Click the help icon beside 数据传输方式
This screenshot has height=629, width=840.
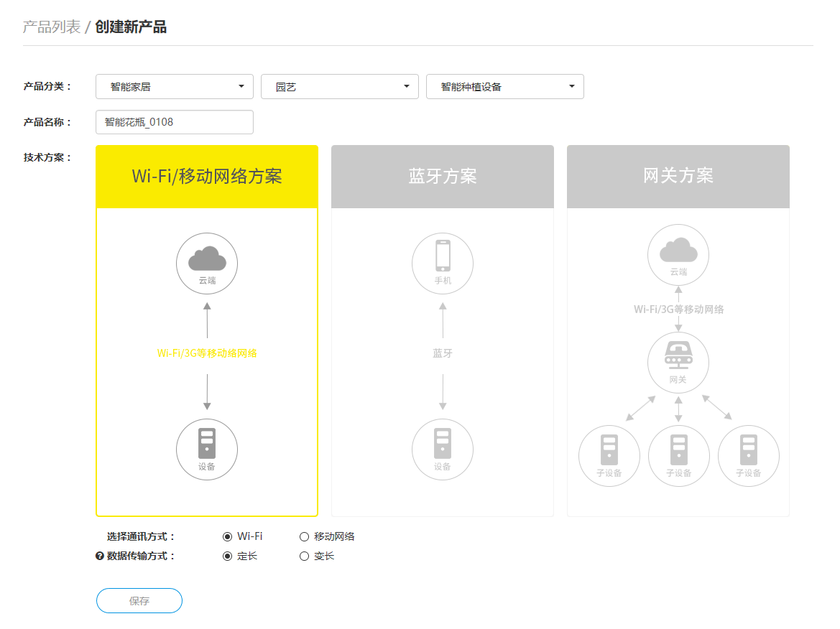tap(100, 556)
